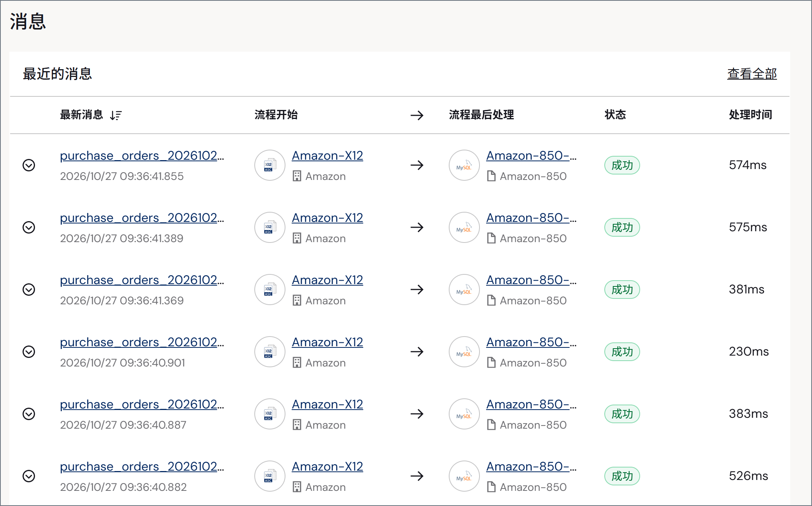Click X12 file icon in the 526ms row
This screenshot has width=812, height=506.
coord(270,476)
